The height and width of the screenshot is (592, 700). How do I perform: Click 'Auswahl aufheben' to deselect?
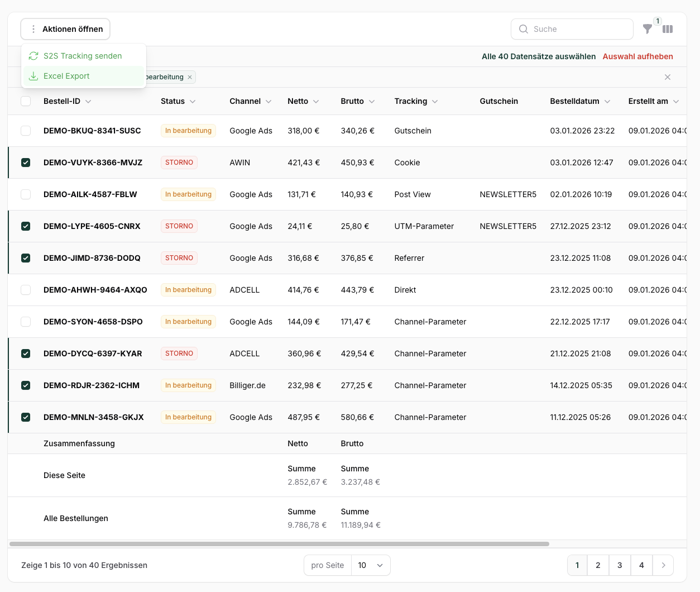tap(637, 56)
